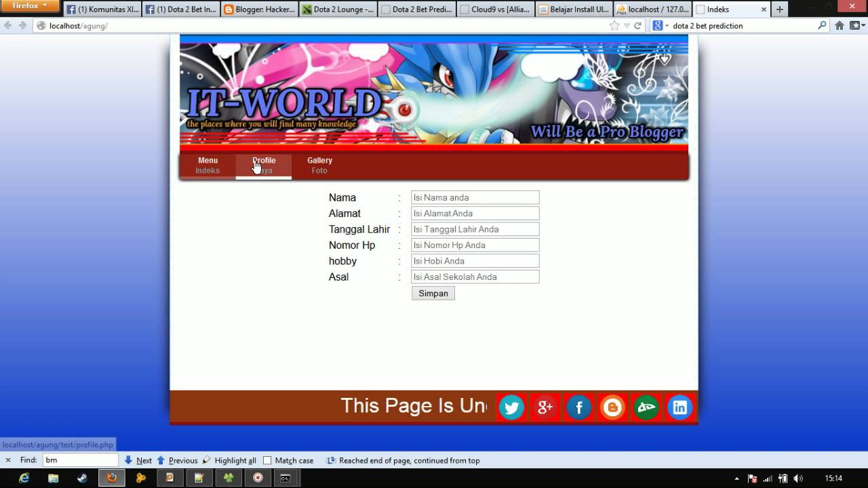This screenshot has height=488, width=868.
Task: Open the red record taskbar app
Action: pyautogui.click(x=258, y=478)
